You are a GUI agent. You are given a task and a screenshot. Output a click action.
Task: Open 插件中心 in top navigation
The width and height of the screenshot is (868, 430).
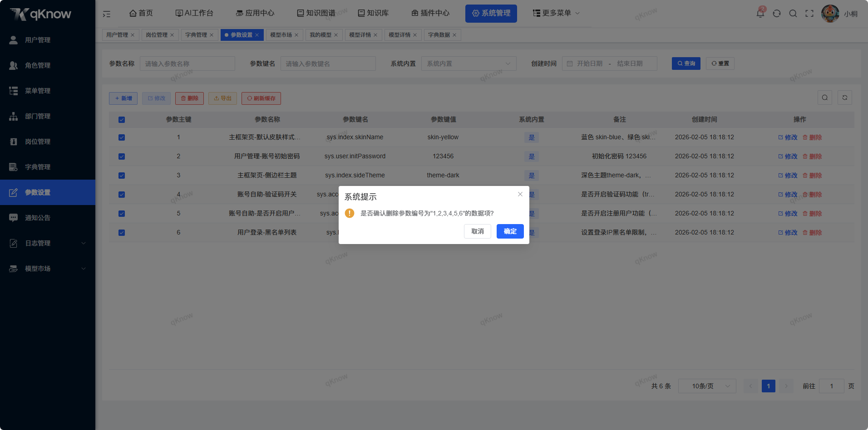430,13
